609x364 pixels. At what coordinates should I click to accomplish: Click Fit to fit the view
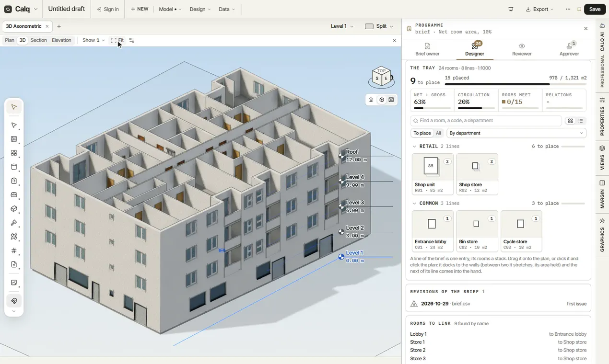117,40
